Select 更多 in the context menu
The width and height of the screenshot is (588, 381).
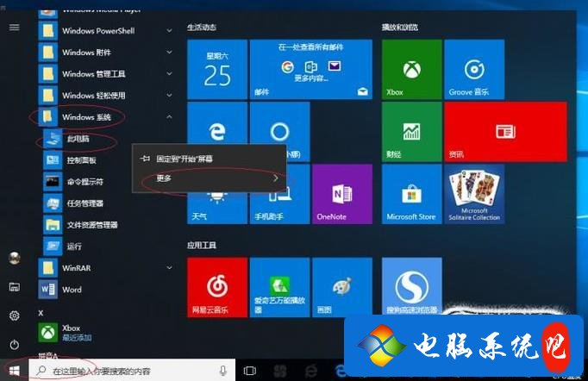[210, 178]
